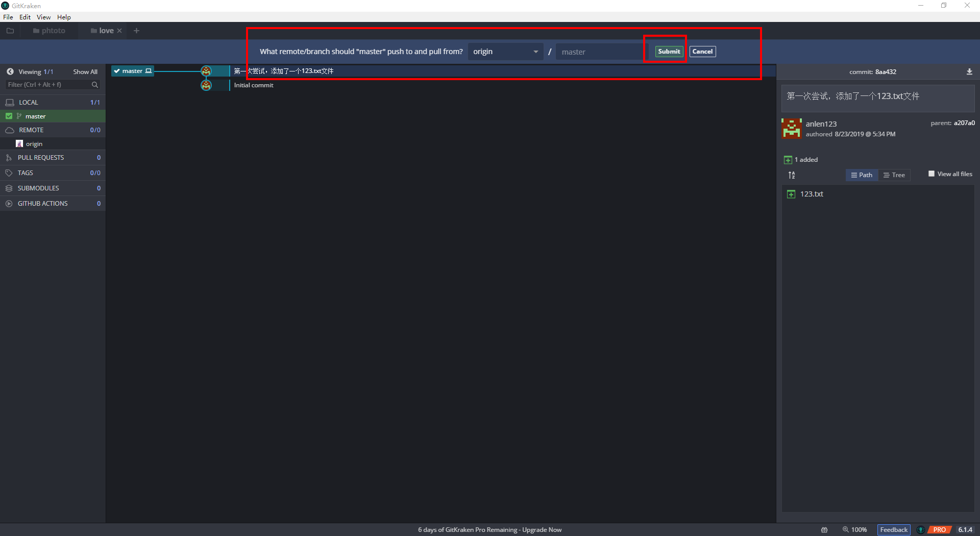
Task: Click the back arrow beside Viewing
Action: (10, 71)
